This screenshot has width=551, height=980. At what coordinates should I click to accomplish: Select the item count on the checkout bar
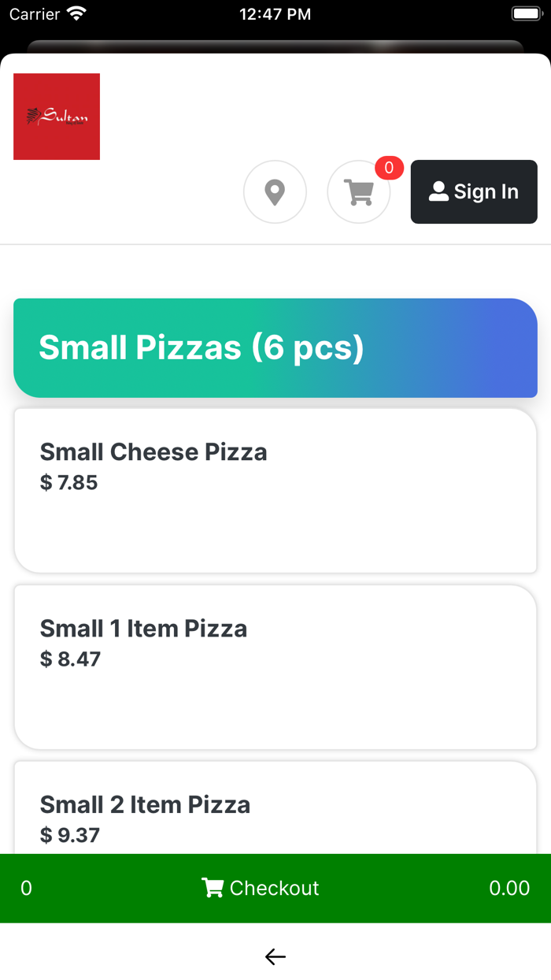click(x=26, y=888)
